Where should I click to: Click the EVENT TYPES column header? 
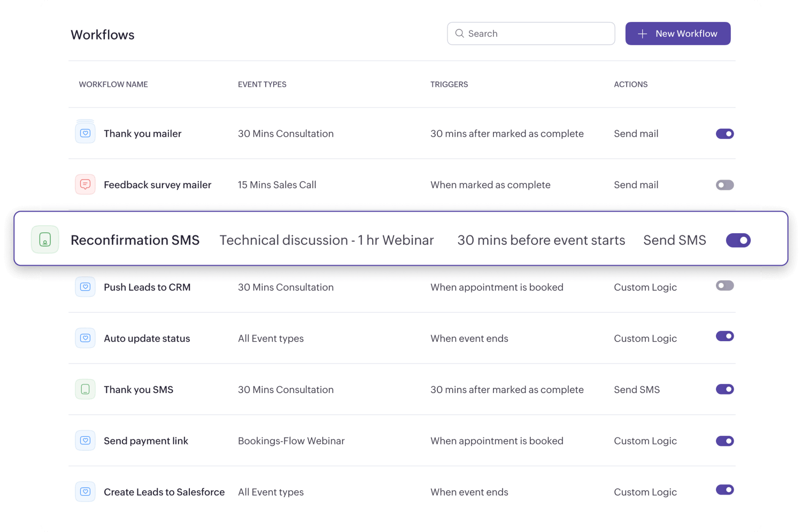pos(262,84)
